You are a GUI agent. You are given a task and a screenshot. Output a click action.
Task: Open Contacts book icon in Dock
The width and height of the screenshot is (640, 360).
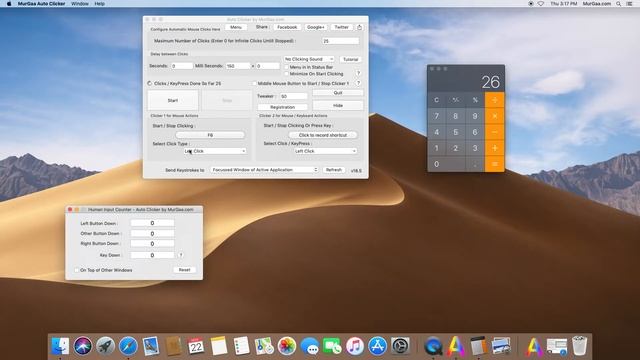click(173, 346)
